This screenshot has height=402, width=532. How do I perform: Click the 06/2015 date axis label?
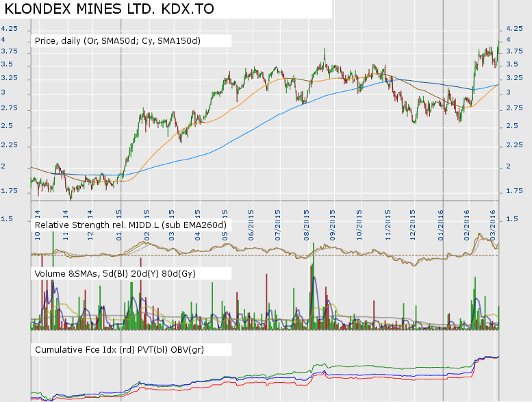click(251, 225)
